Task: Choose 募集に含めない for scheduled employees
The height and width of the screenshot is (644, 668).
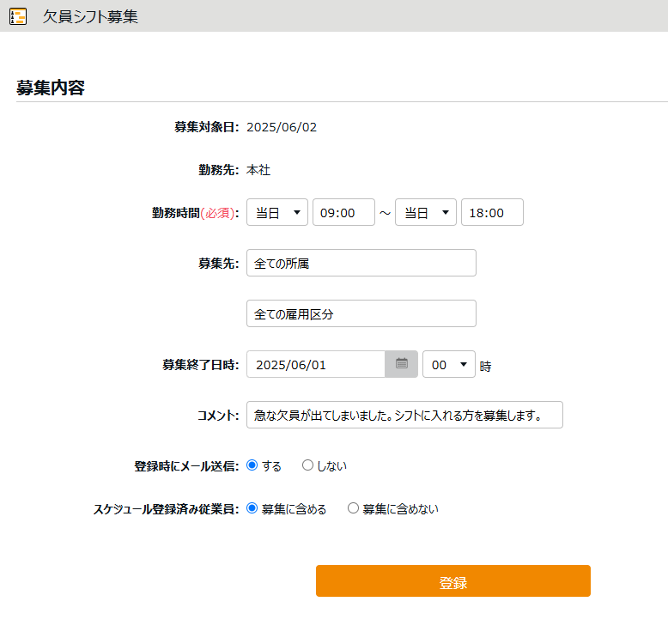Action: (353, 508)
